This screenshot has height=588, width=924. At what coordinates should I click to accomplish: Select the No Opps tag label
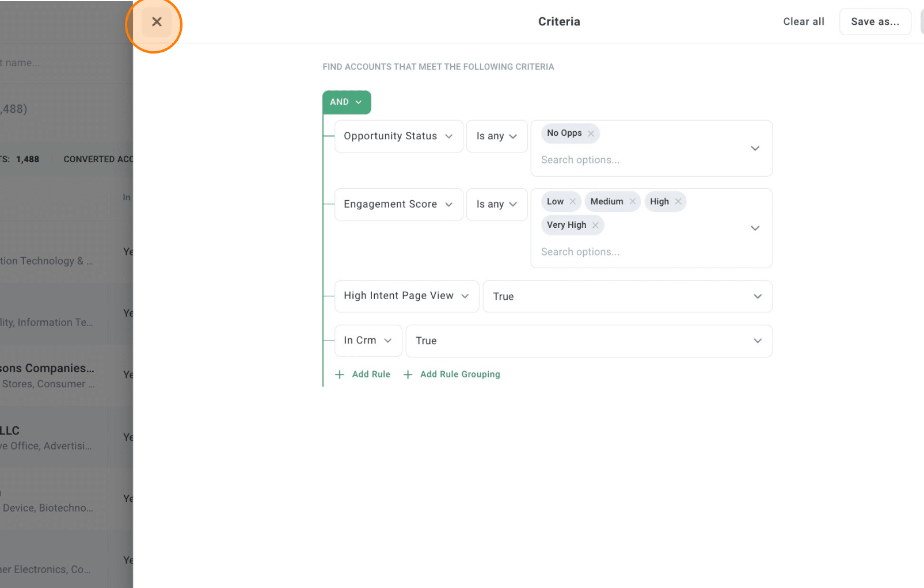564,133
